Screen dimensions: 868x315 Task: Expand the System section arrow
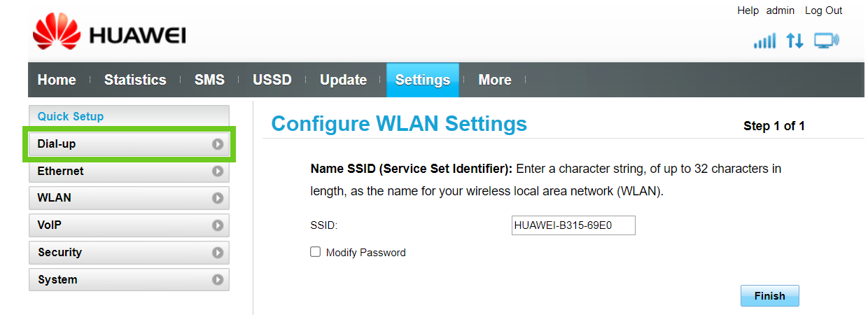pos(218,280)
